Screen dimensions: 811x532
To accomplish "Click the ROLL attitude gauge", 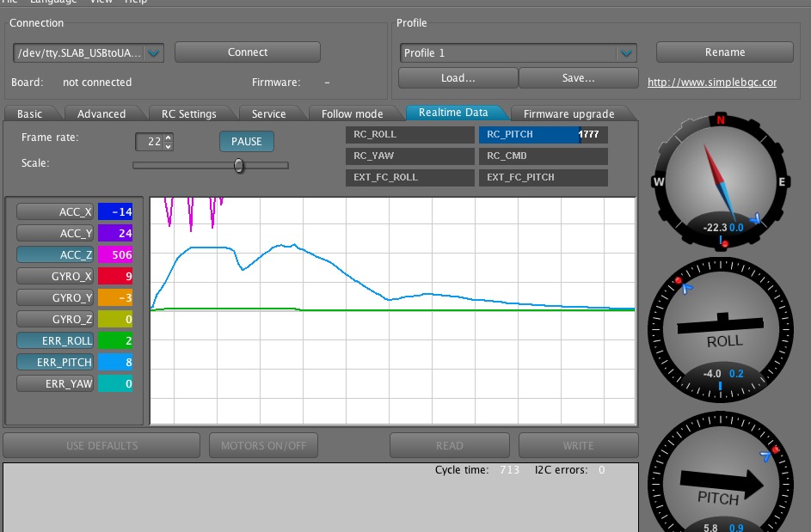I will [x=720, y=328].
